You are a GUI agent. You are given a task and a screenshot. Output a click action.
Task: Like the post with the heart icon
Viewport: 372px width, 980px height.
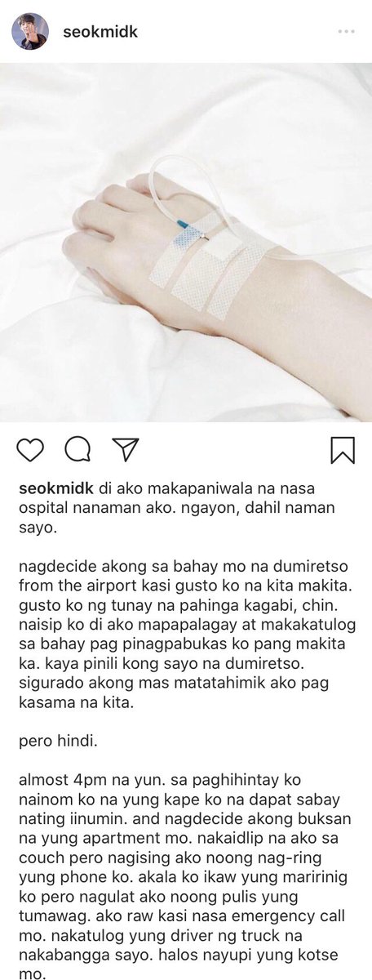pyautogui.click(x=30, y=449)
